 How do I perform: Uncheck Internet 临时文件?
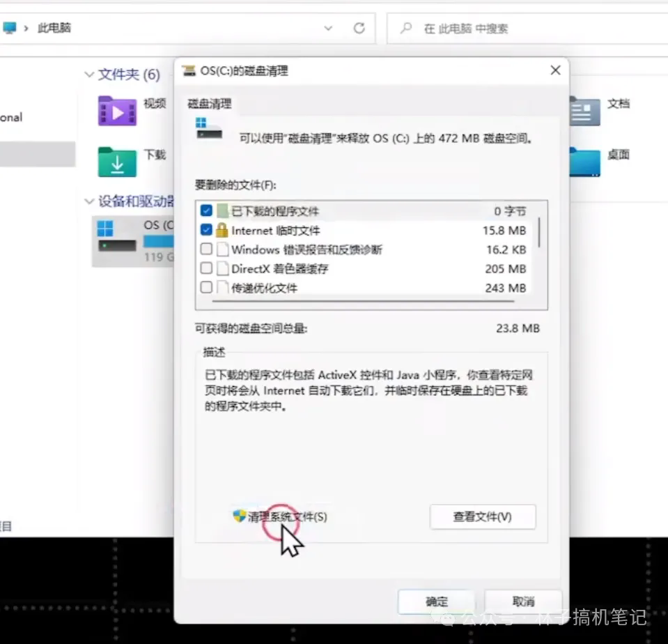point(205,230)
